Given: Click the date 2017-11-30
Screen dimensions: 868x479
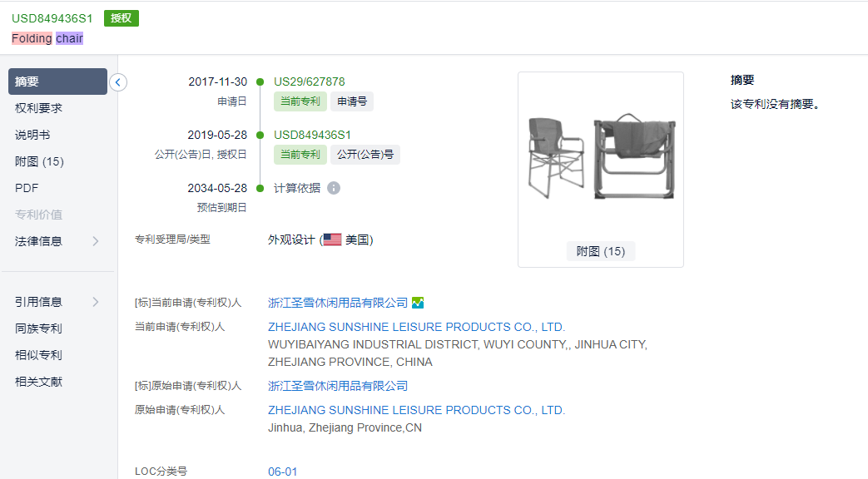Looking at the screenshot, I should tap(217, 81).
